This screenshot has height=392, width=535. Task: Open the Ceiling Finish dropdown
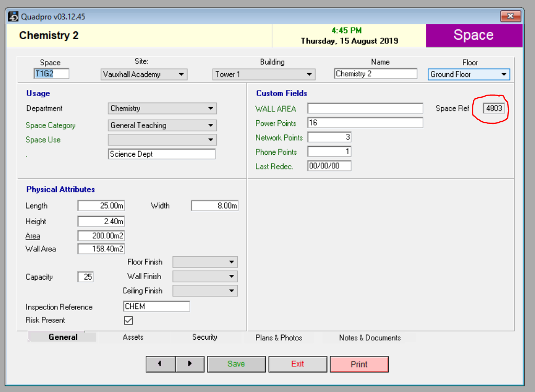205,291
